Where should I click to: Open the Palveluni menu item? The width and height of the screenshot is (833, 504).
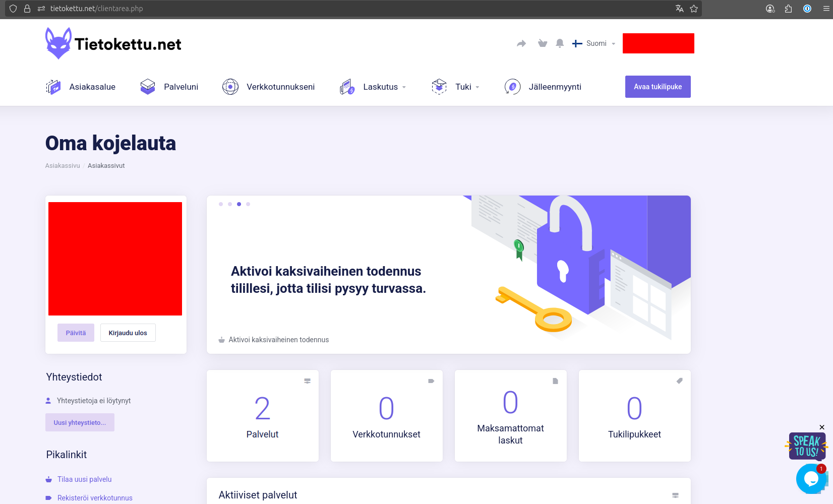tap(169, 87)
